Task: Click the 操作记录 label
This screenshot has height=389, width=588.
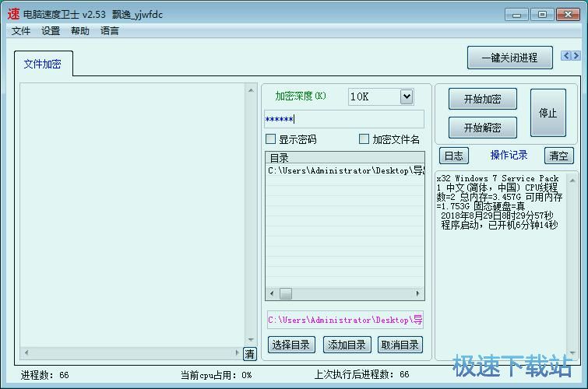Action: coord(509,155)
